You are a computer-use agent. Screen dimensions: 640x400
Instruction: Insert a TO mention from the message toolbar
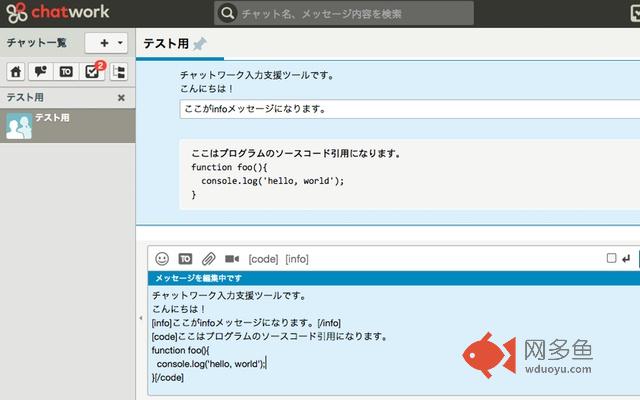click(x=185, y=259)
